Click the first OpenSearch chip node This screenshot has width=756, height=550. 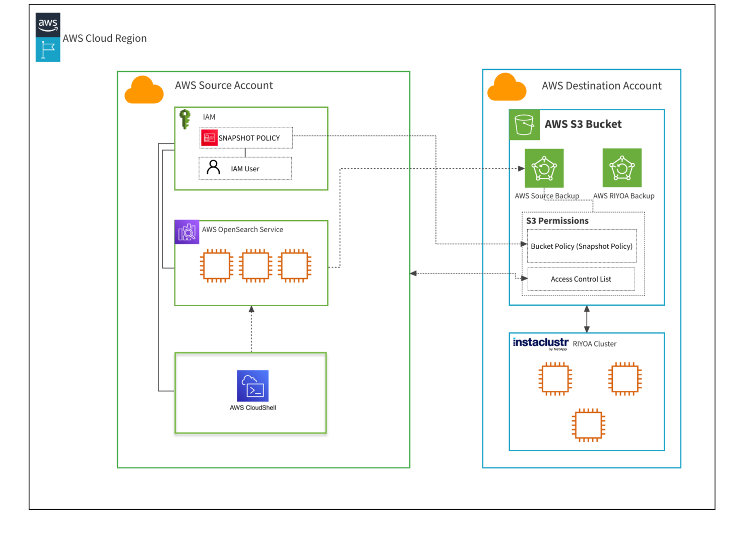tap(216, 266)
